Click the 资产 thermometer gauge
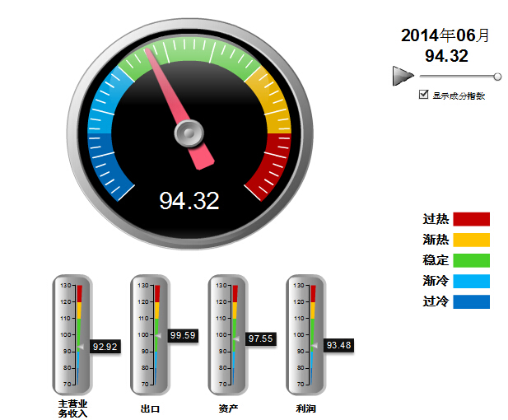 228,334
